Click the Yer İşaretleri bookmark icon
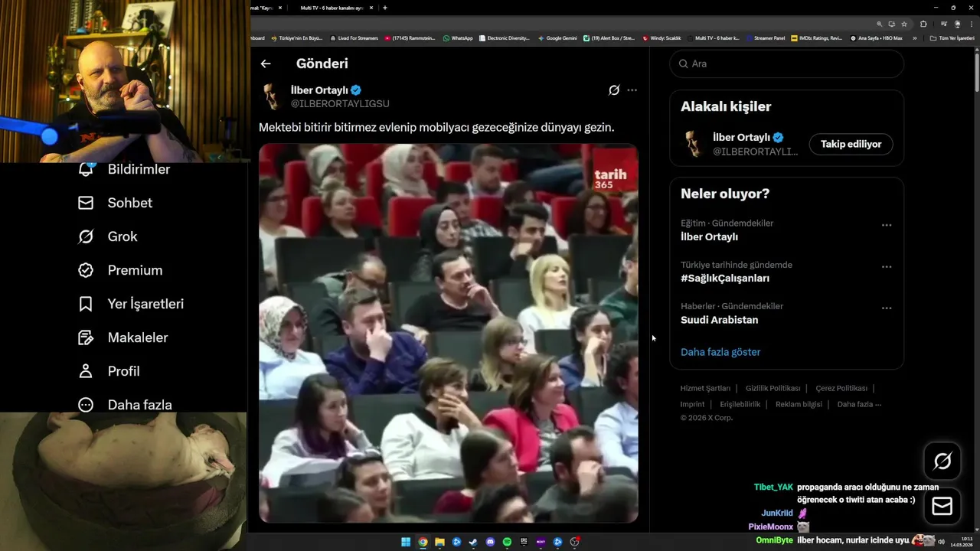This screenshot has width=980, height=551. pyautogui.click(x=86, y=304)
